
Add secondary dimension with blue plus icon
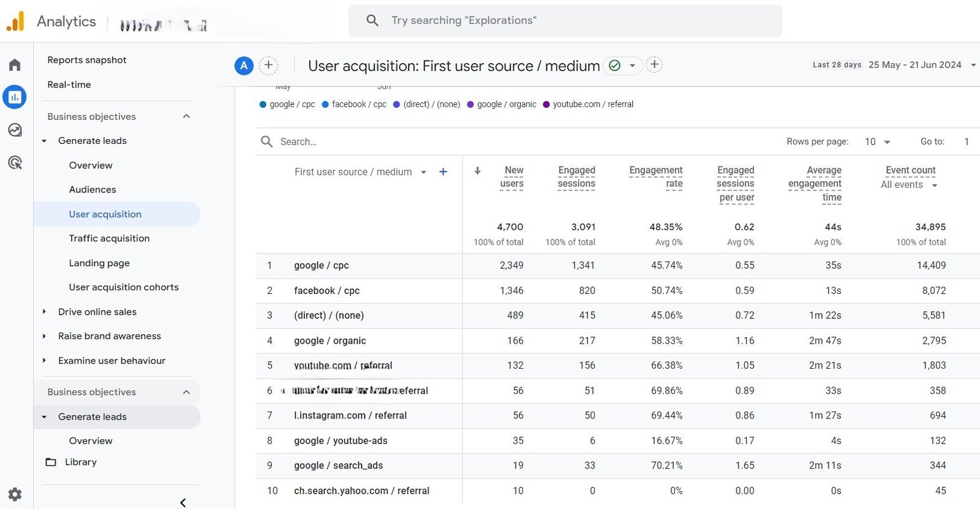pyautogui.click(x=443, y=172)
